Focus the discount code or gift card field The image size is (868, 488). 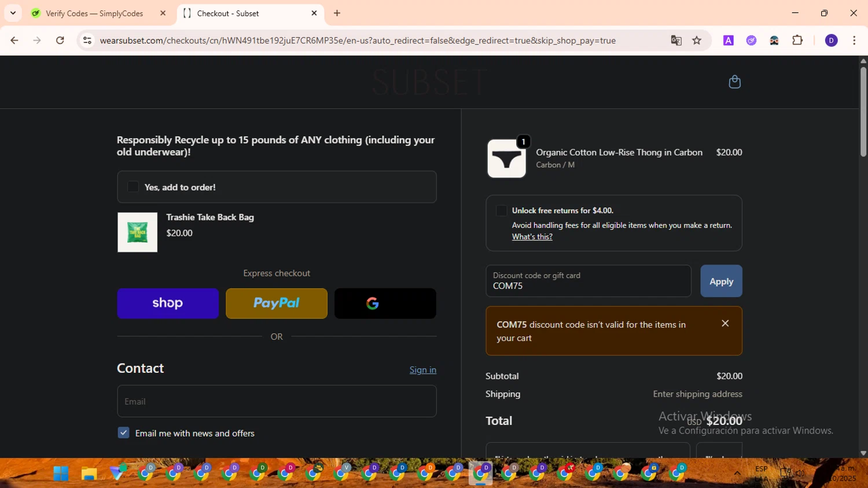click(589, 281)
